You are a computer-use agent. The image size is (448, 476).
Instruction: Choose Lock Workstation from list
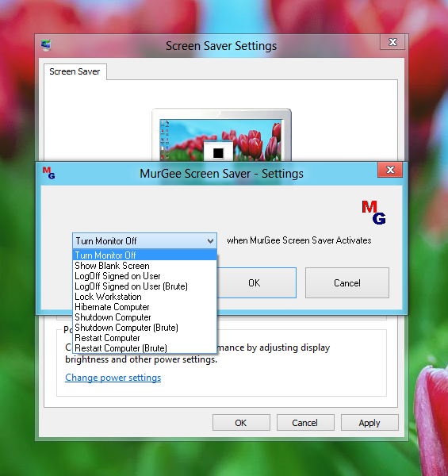tap(144, 297)
